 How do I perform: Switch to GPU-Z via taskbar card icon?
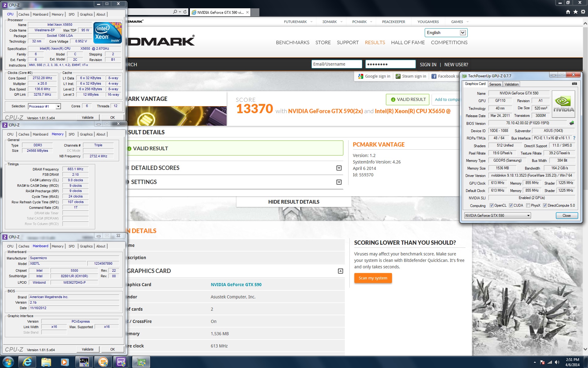pos(141,362)
